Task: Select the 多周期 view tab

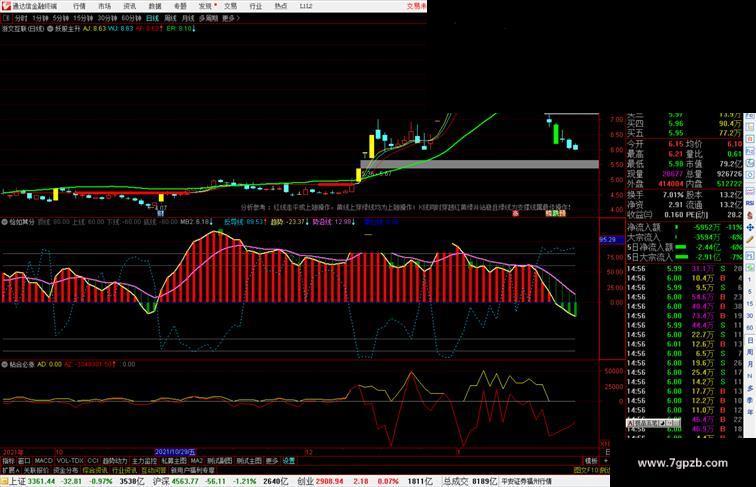Action: [x=208, y=18]
